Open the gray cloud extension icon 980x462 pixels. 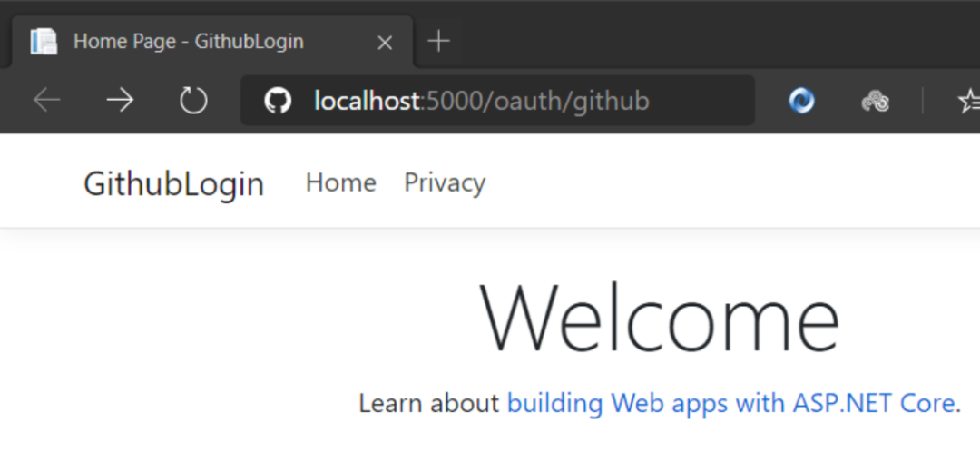pos(875,101)
